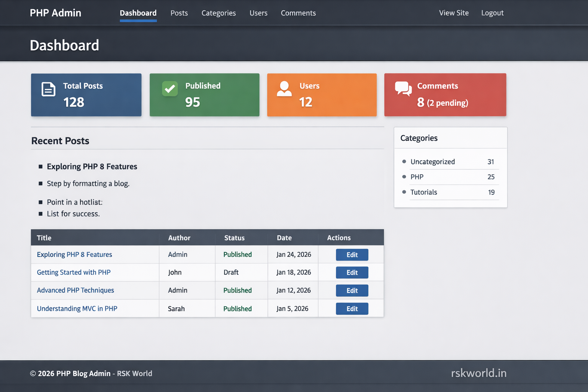Open the Comments section
588x392 pixels.
coord(298,13)
